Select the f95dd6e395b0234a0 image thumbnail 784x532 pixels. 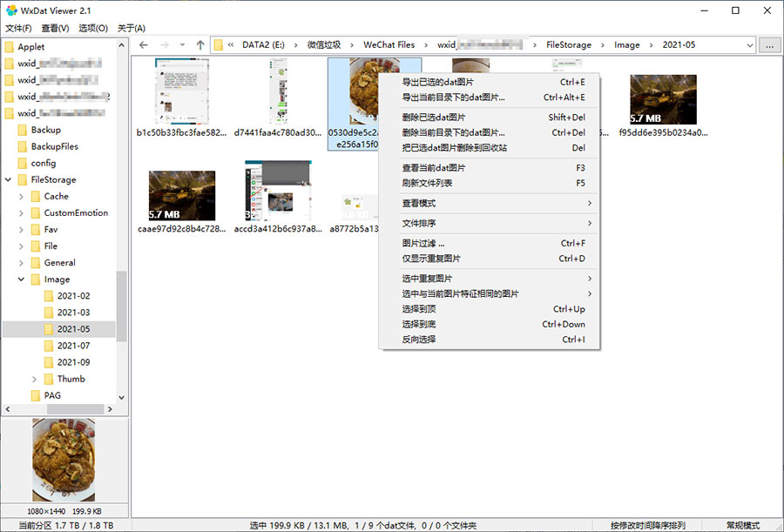pos(663,98)
